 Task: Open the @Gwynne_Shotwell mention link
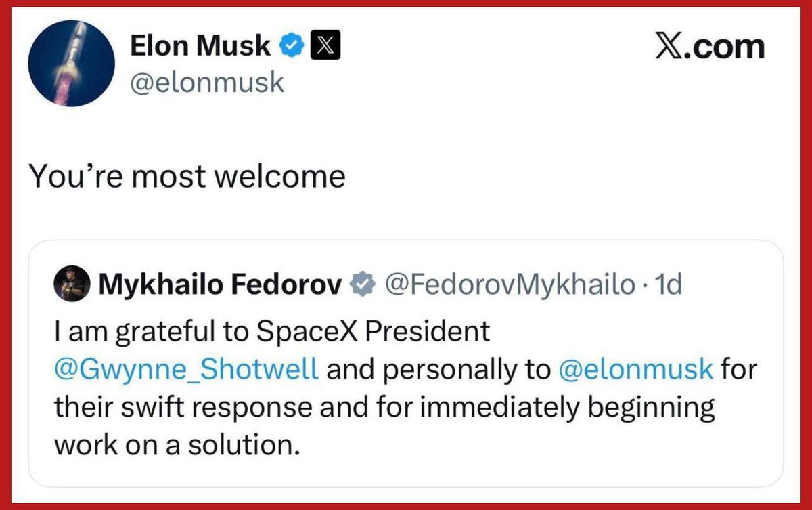click(x=185, y=370)
